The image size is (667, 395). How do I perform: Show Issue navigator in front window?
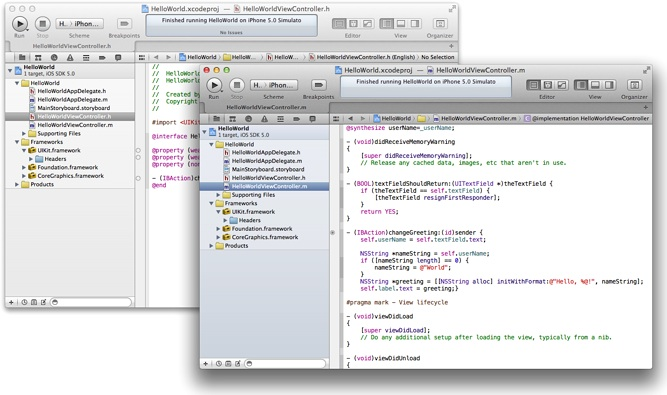pyautogui.click(x=264, y=119)
